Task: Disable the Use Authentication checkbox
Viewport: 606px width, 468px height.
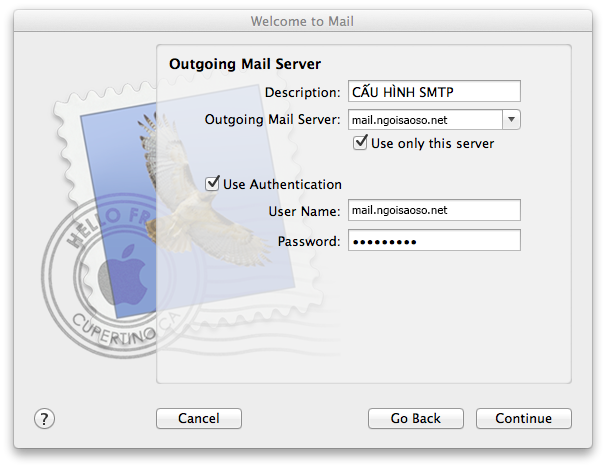Action: [x=212, y=184]
